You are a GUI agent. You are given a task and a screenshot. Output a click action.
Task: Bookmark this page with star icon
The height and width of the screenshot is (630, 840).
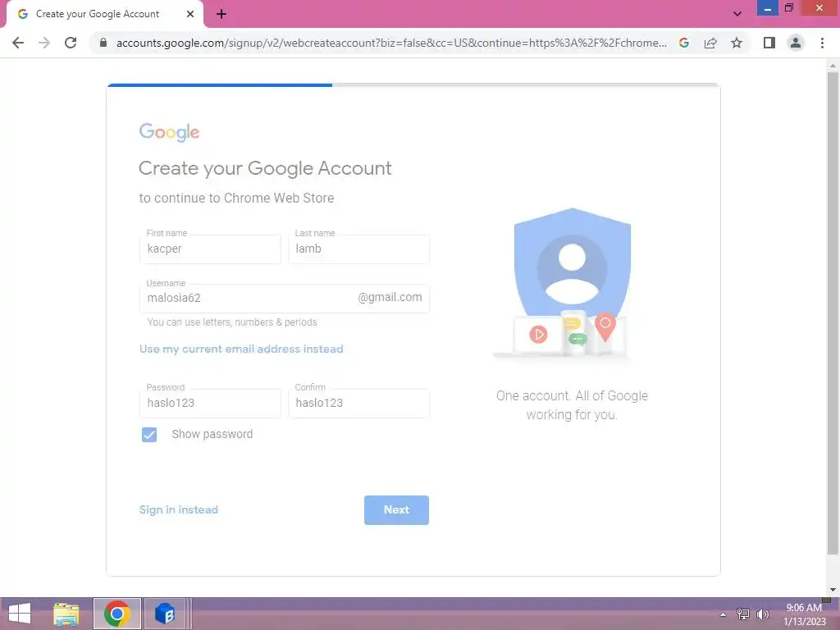(x=737, y=43)
